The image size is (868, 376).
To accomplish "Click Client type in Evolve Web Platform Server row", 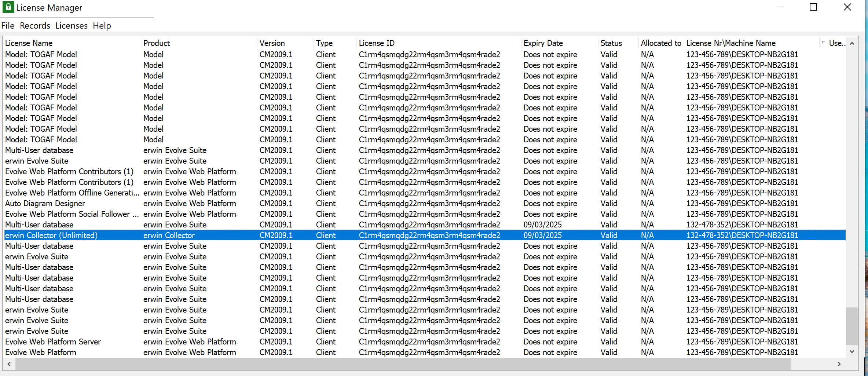I will pyautogui.click(x=326, y=342).
